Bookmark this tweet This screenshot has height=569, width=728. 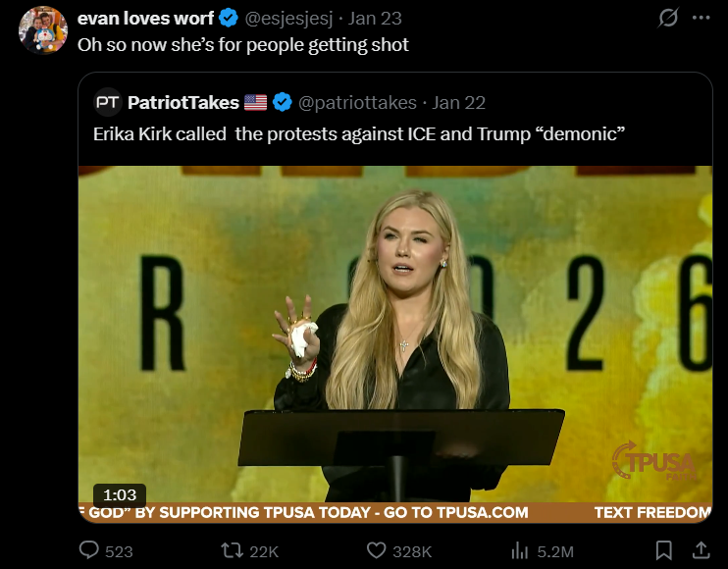point(663,551)
